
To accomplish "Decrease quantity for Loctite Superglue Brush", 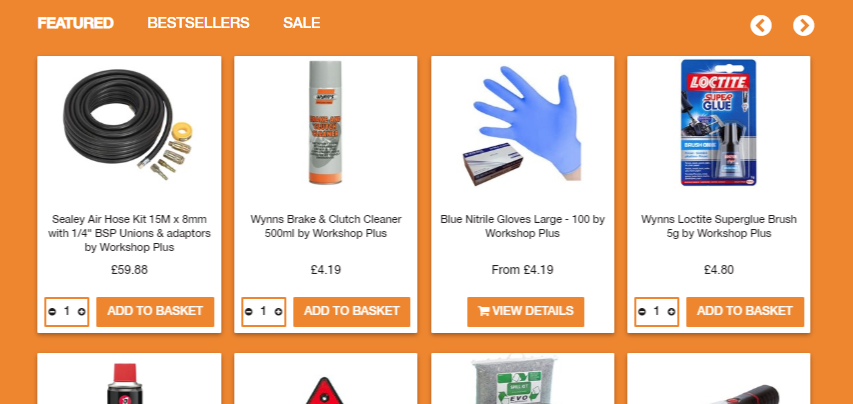I will (x=642, y=312).
